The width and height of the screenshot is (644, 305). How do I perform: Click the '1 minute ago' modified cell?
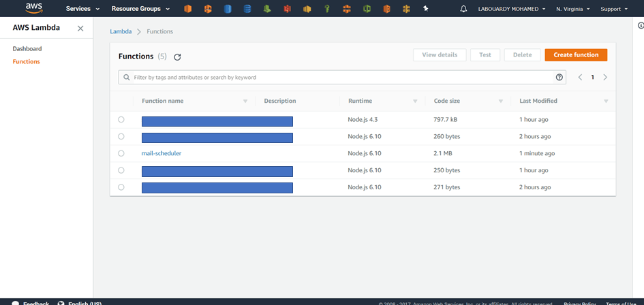coord(537,153)
